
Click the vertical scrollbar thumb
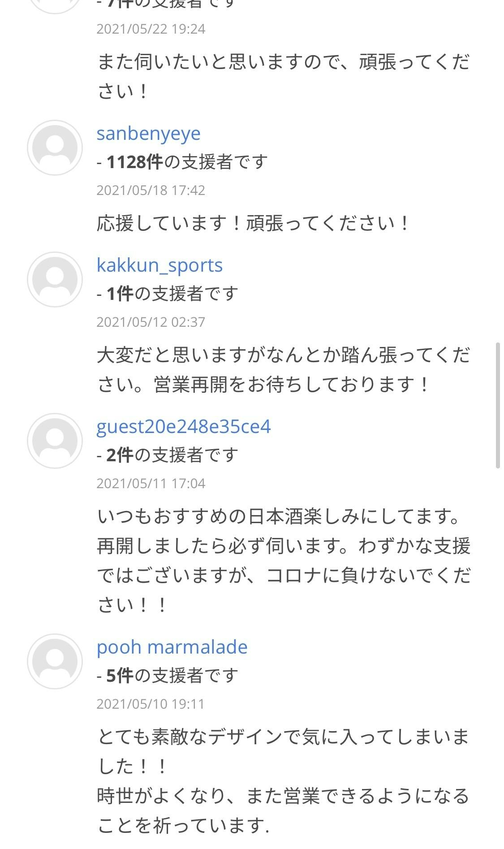(497, 406)
